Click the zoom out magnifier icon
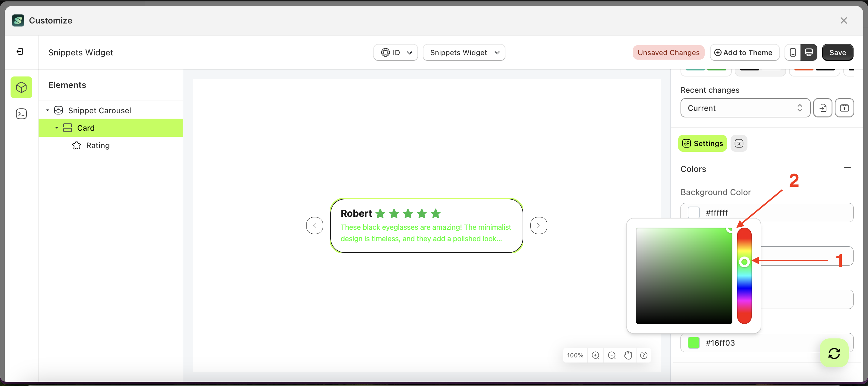 (x=612, y=355)
